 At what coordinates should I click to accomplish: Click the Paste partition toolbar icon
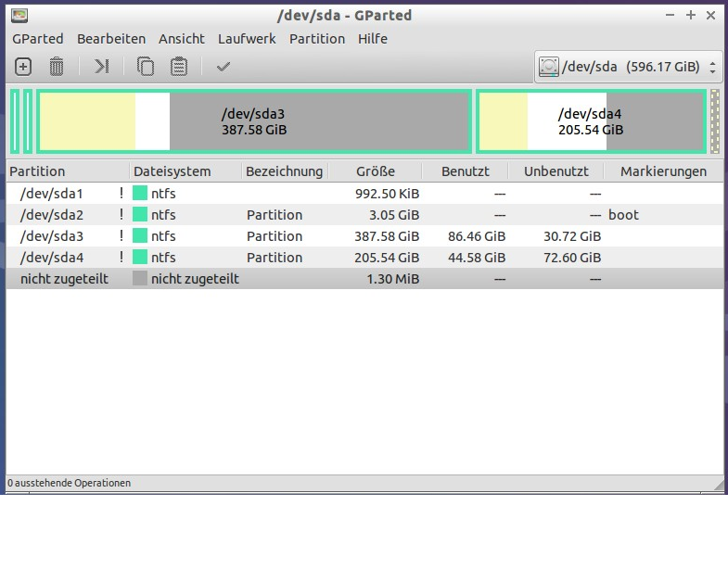(179, 67)
